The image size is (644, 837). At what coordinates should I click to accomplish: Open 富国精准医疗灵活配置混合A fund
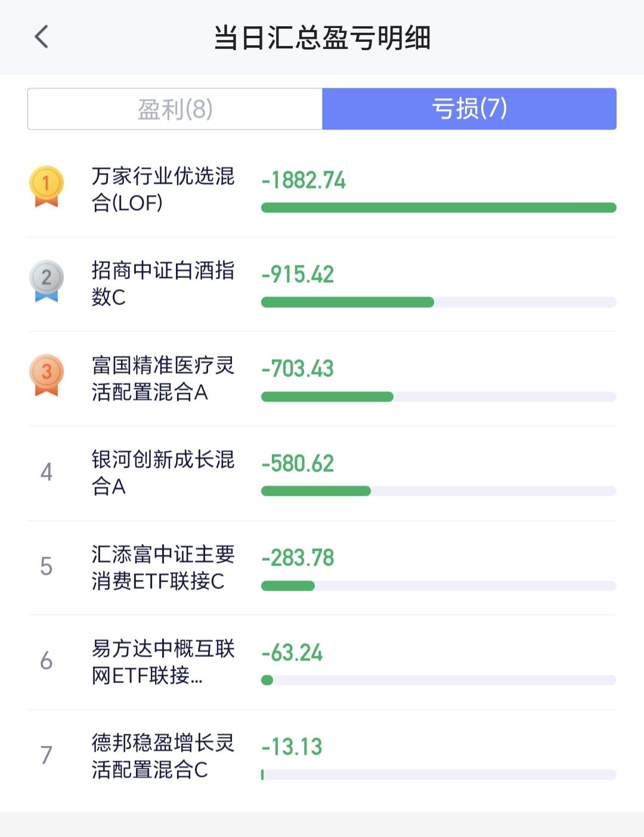[x=163, y=378]
